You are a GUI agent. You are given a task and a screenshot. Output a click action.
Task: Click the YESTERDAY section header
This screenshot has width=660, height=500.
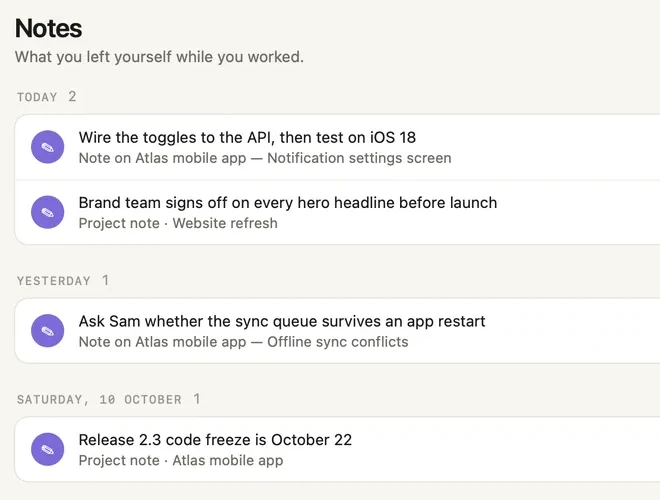[54, 281]
